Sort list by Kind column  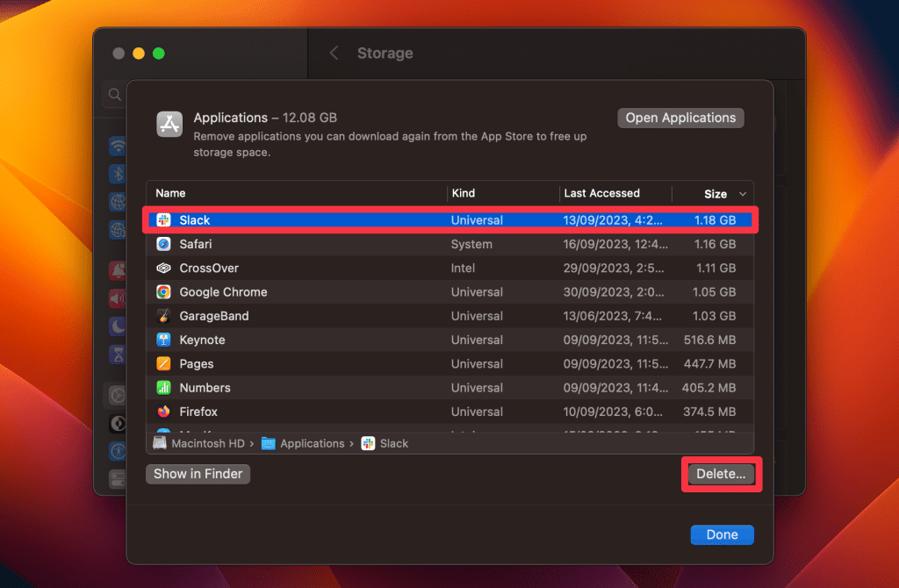click(464, 193)
